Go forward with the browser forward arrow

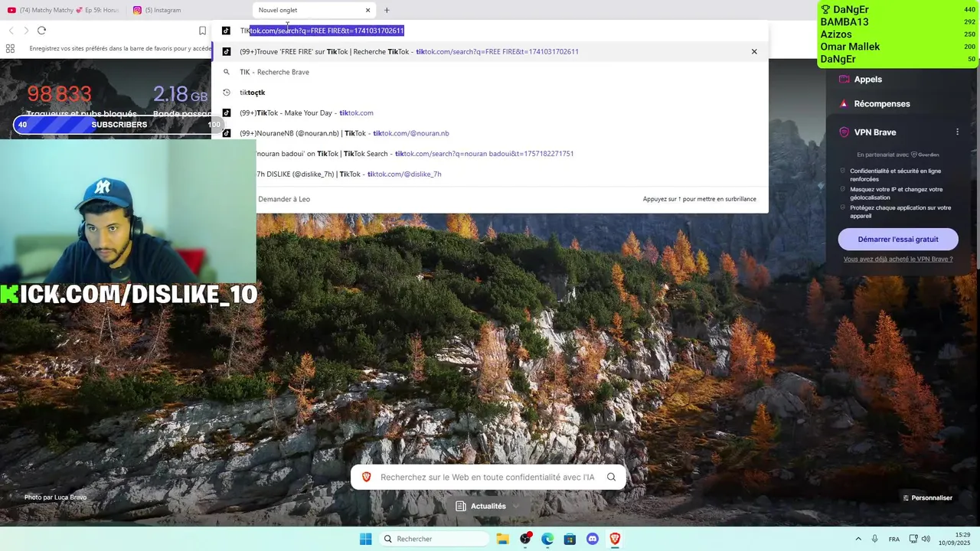tap(26, 31)
